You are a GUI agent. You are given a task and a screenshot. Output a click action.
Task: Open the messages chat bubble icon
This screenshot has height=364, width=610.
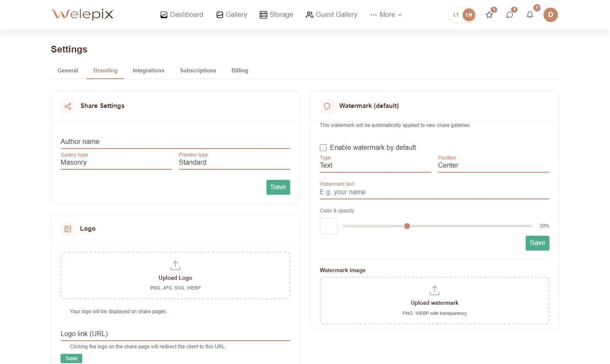click(x=510, y=15)
